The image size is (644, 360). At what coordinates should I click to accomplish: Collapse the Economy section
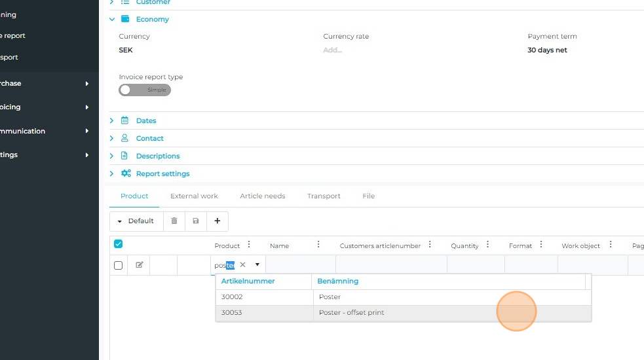[x=152, y=20]
